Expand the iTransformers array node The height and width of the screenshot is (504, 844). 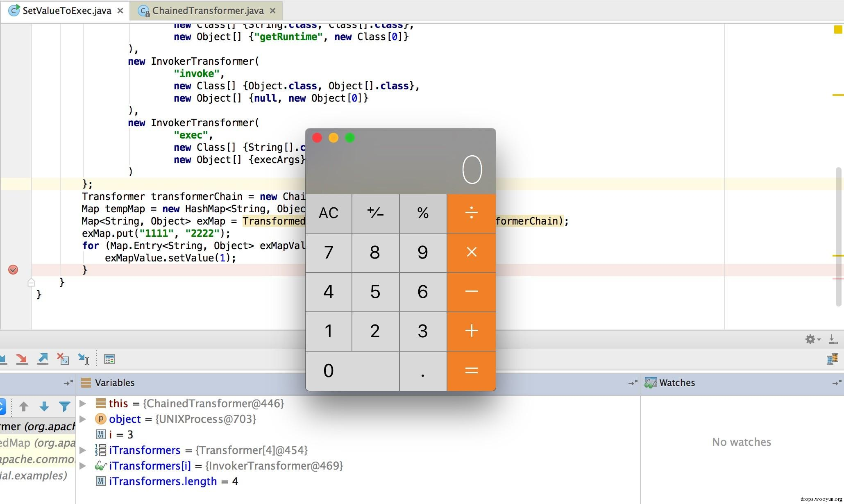point(83,450)
